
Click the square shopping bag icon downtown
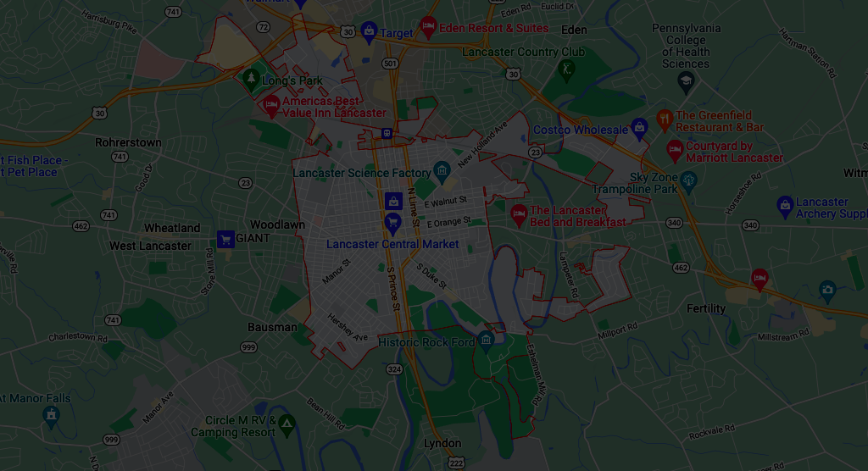click(393, 201)
